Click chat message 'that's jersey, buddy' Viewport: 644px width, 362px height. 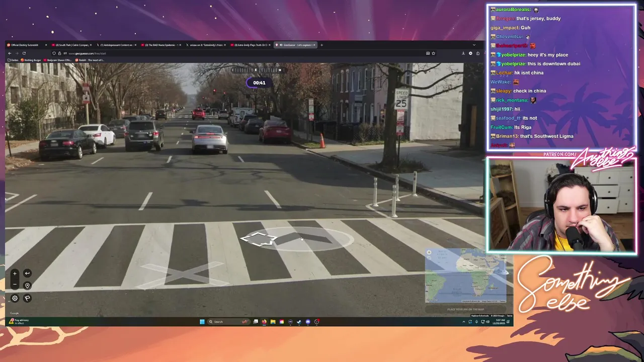(538, 19)
